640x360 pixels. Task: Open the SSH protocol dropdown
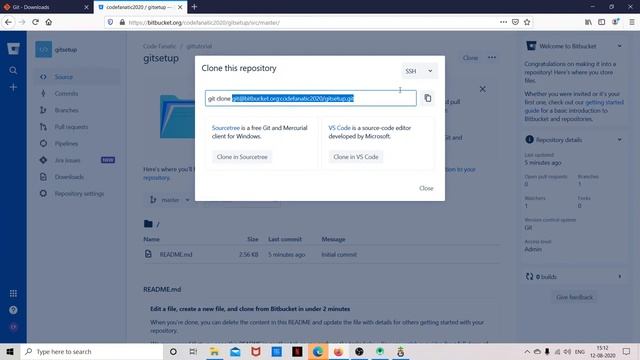tap(419, 71)
